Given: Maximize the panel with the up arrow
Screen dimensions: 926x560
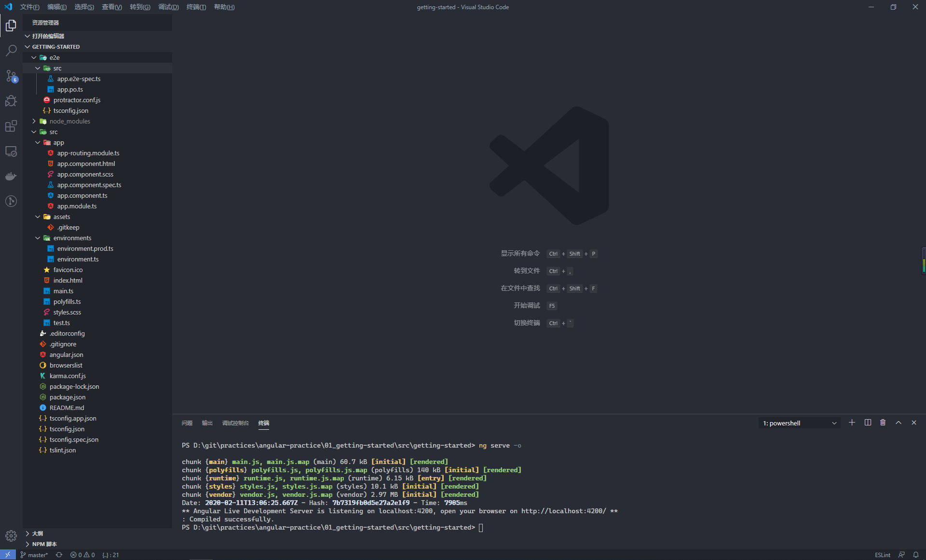Looking at the screenshot, I should pyautogui.click(x=899, y=423).
